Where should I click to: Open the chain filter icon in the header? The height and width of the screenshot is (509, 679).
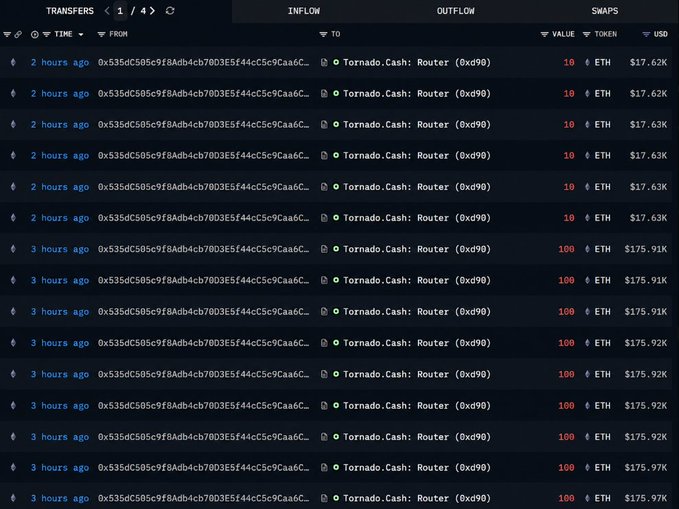pyautogui.click(x=7, y=34)
